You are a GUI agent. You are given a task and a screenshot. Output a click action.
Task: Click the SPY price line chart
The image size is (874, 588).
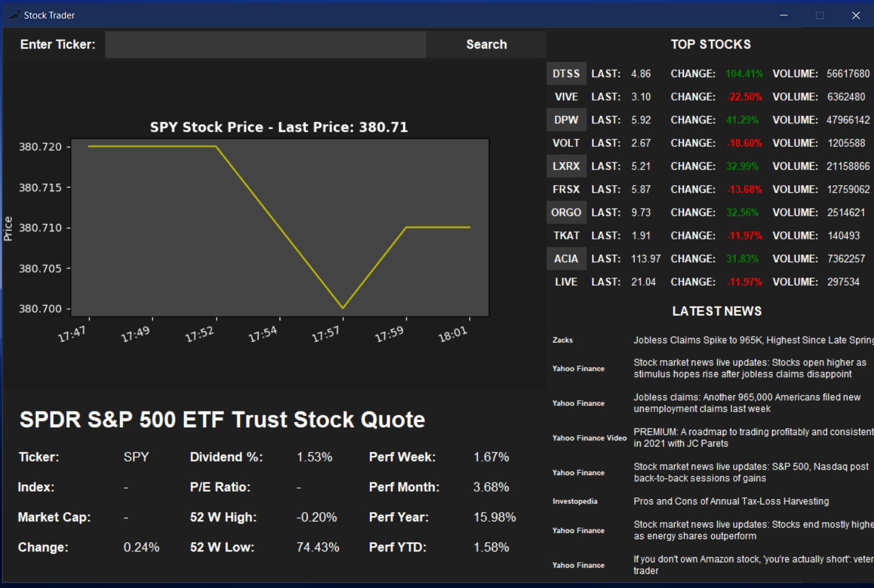[x=280, y=228]
